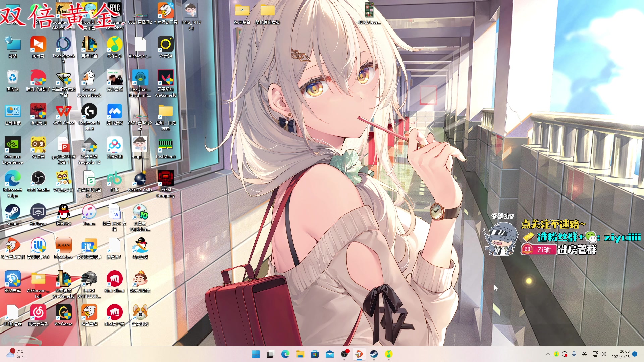Viewport: 644px width, 362px height.
Task: Open the 向日葵 remote control shortcut
Action: [x=38, y=47]
